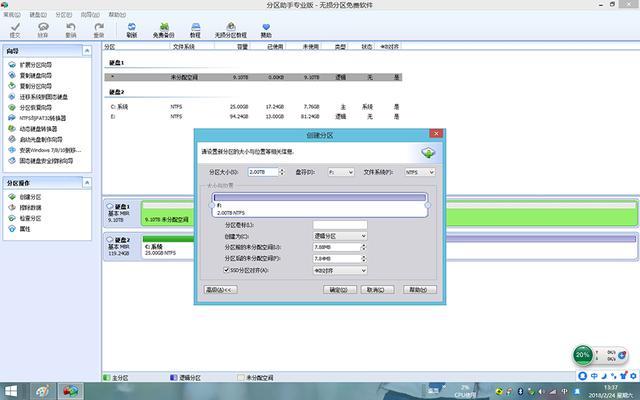Click the right handle of partition size bar
640x400 pixels.
tap(428, 204)
